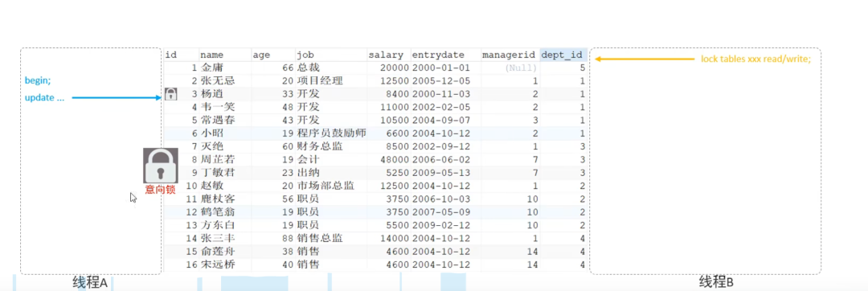Click the update ... statement text
868x291 pixels.
[44, 98]
